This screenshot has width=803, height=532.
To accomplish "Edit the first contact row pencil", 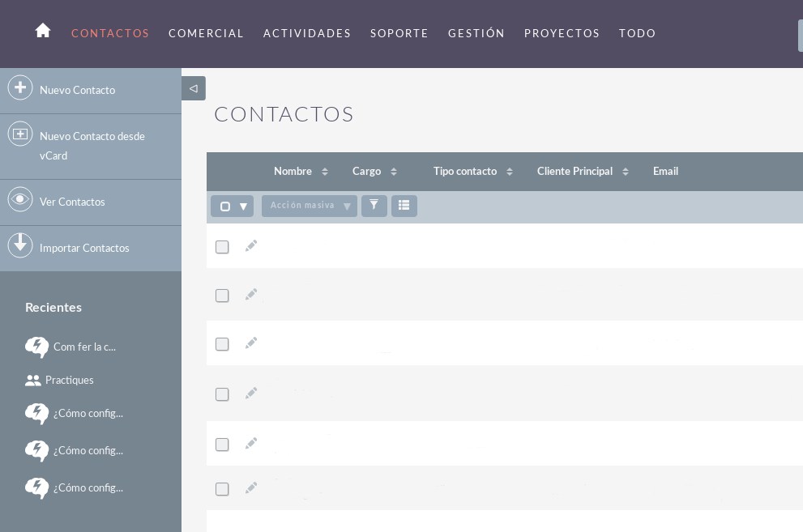I will click(251, 246).
